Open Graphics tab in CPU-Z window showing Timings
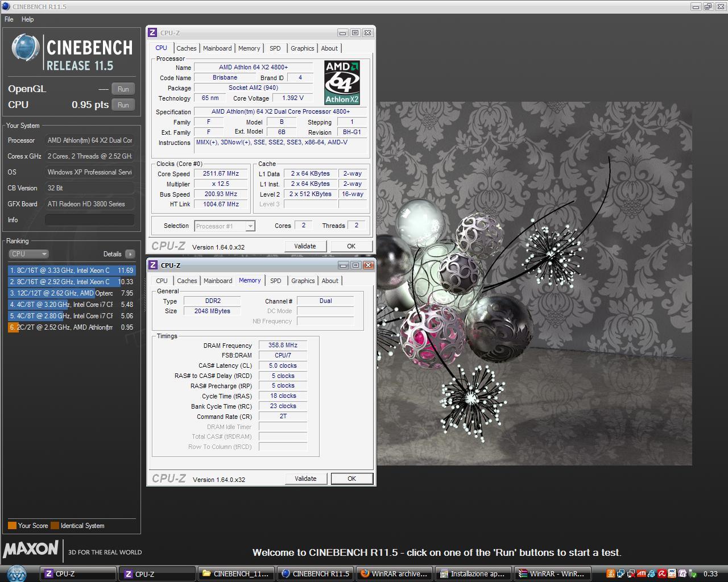The width and height of the screenshot is (728, 582). (303, 281)
